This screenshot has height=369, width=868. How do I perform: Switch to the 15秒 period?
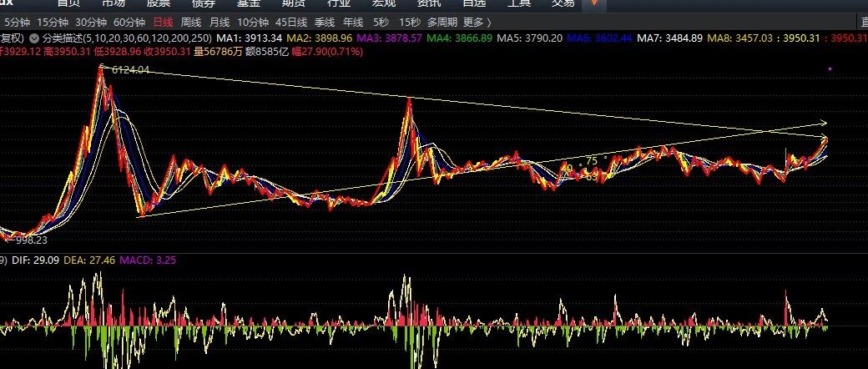tap(410, 23)
